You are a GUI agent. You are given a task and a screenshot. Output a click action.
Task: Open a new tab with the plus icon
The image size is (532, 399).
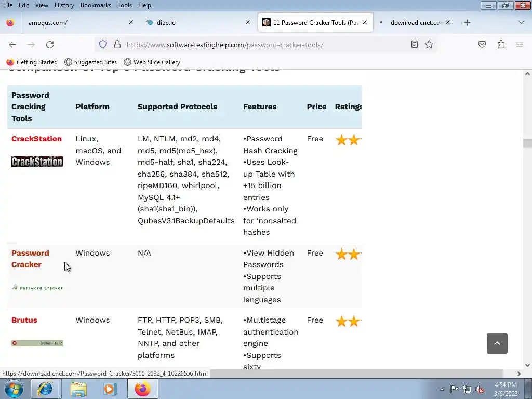click(x=467, y=23)
